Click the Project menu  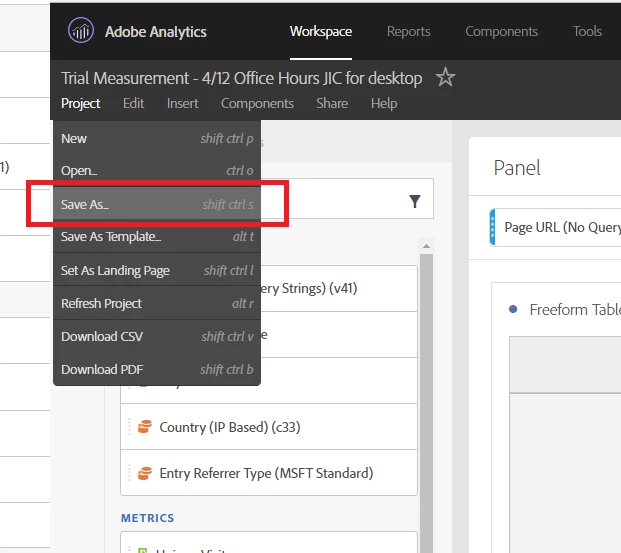(80, 103)
